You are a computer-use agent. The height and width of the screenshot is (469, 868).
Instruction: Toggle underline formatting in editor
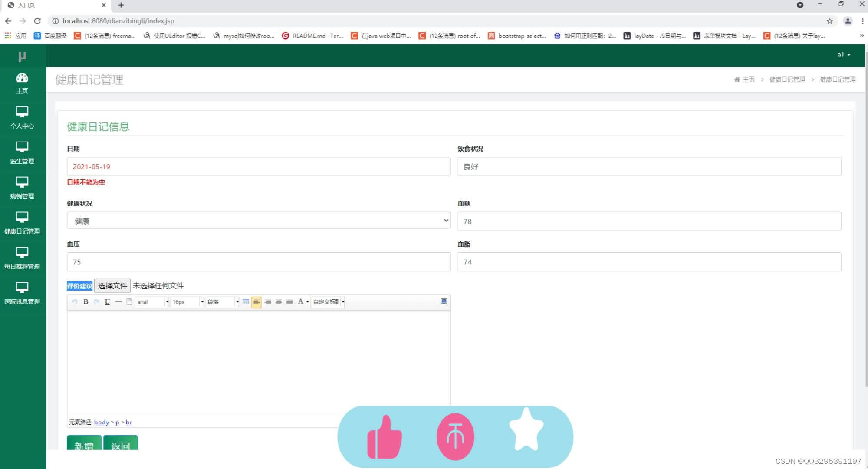(x=107, y=302)
